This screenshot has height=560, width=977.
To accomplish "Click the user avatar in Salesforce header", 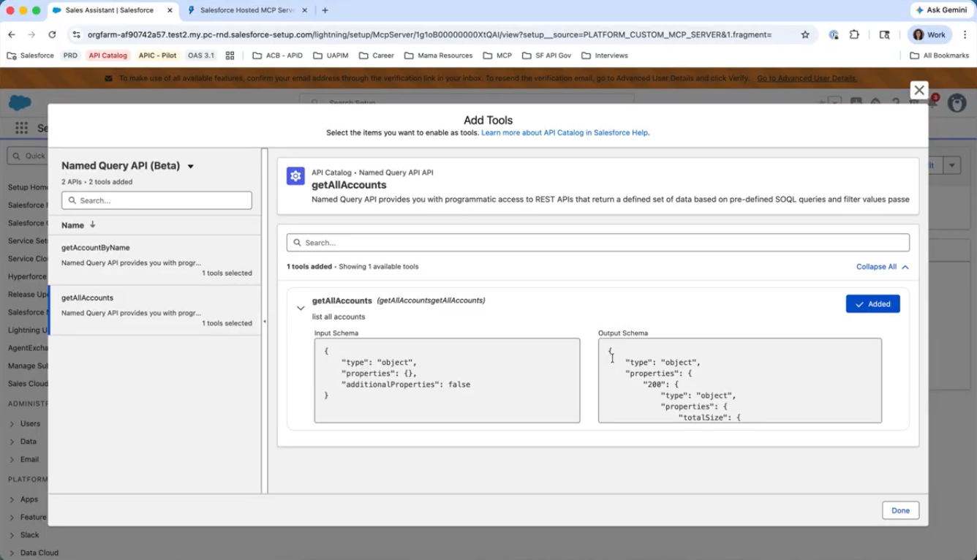I will pyautogui.click(x=957, y=103).
